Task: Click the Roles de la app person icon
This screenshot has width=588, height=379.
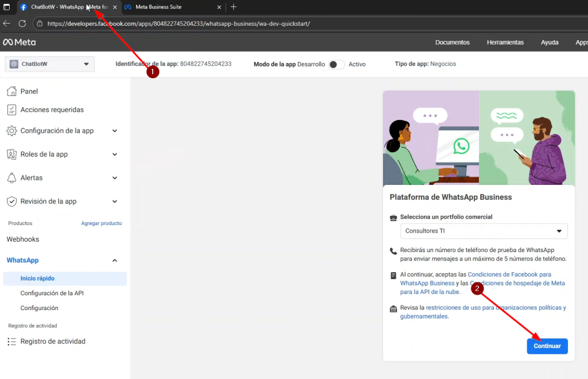Action: 11,154
